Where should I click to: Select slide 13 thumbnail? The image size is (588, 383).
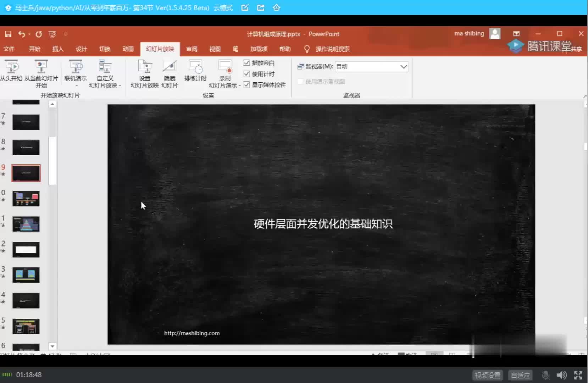pos(26,275)
